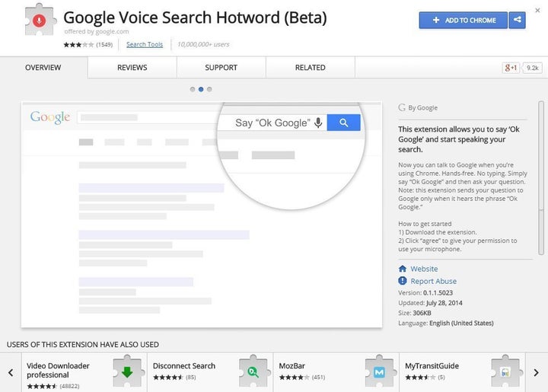Open the Search Tools category link
Screen dimensions: 548x392
coord(145,44)
